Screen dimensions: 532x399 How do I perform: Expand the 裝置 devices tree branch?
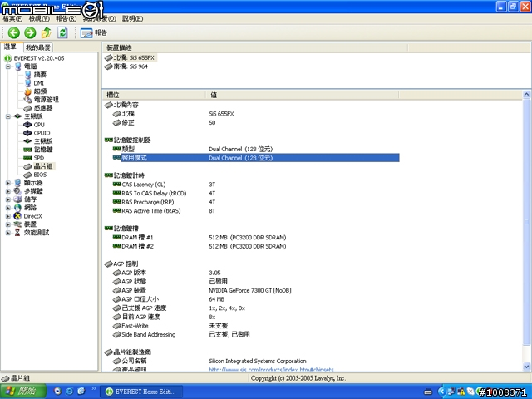(x=7, y=224)
